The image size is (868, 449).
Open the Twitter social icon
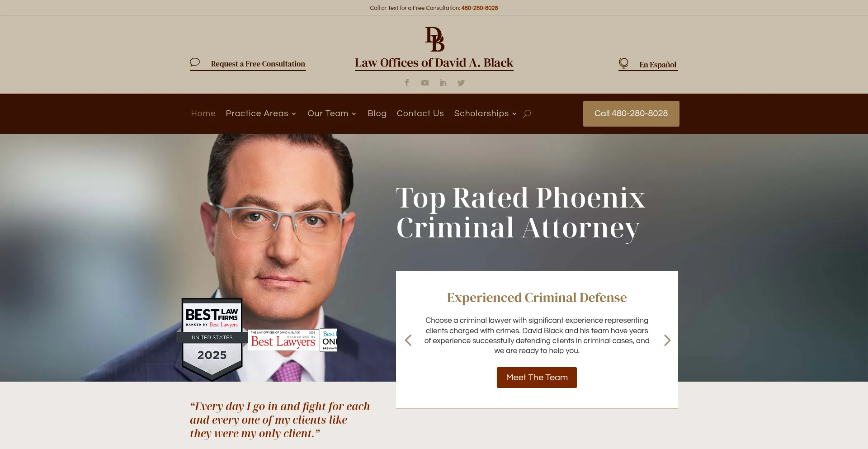click(x=461, y=83)
